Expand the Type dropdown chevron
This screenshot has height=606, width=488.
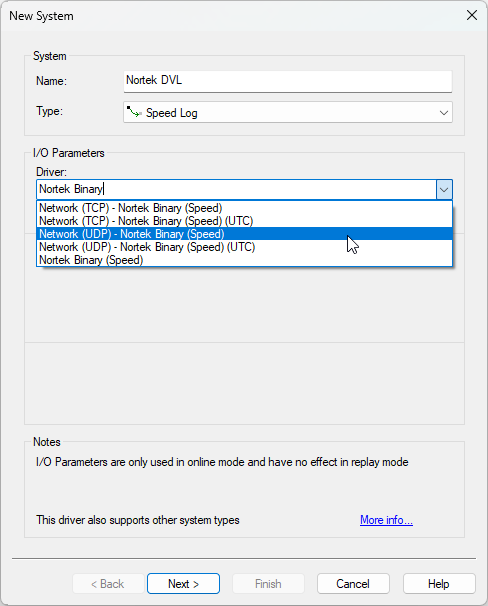pyautogui.click(x=444, y=113)
